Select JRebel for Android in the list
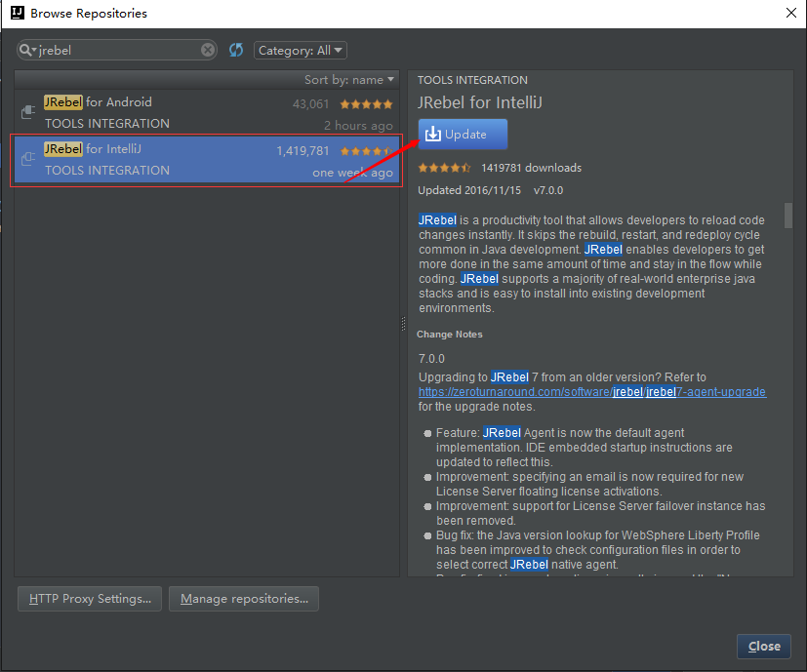The image size is (807, 672). tap(206, 112)
